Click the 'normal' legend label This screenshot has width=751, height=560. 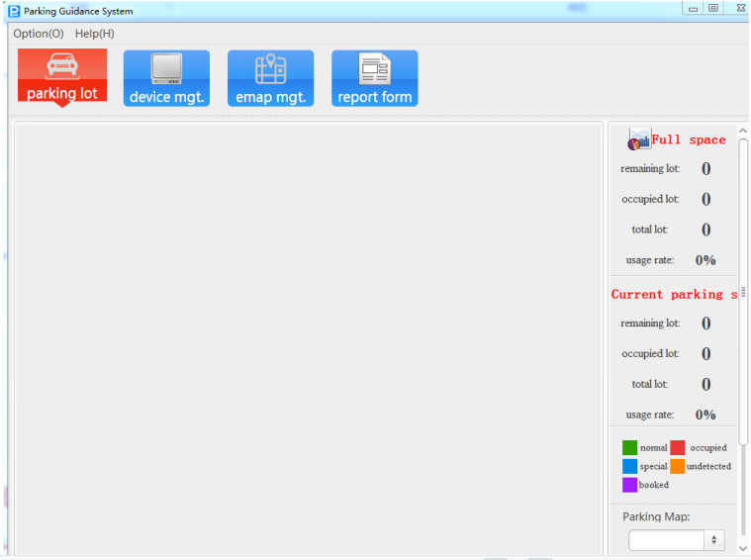(653, 447)
